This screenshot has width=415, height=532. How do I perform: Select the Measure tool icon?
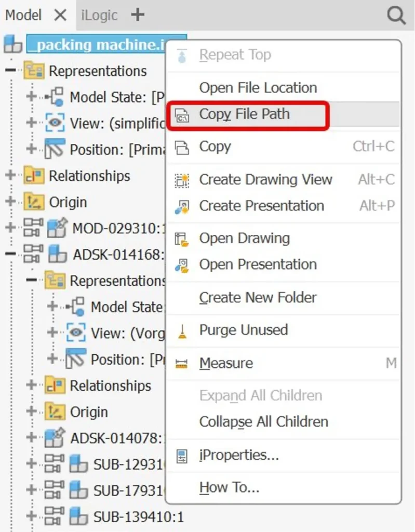click(183, 363)
